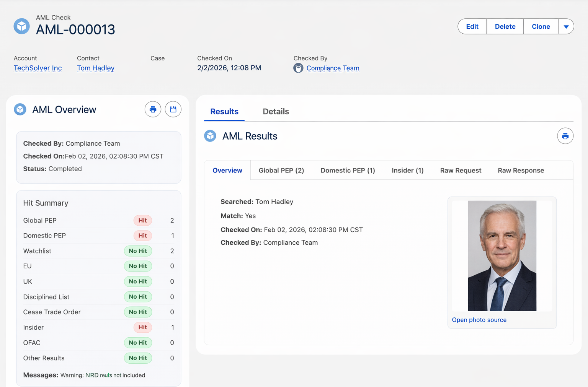Click the No Hit badge for Watchlist

pos(138,251)
